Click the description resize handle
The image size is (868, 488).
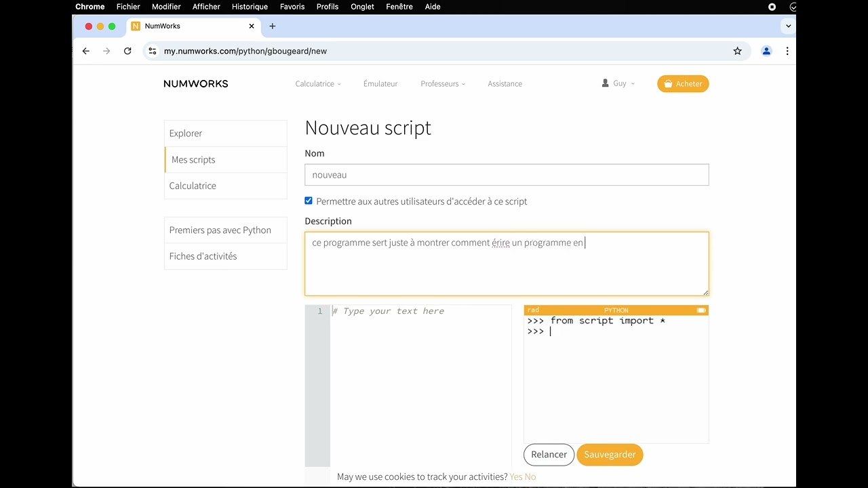point(705,292)
